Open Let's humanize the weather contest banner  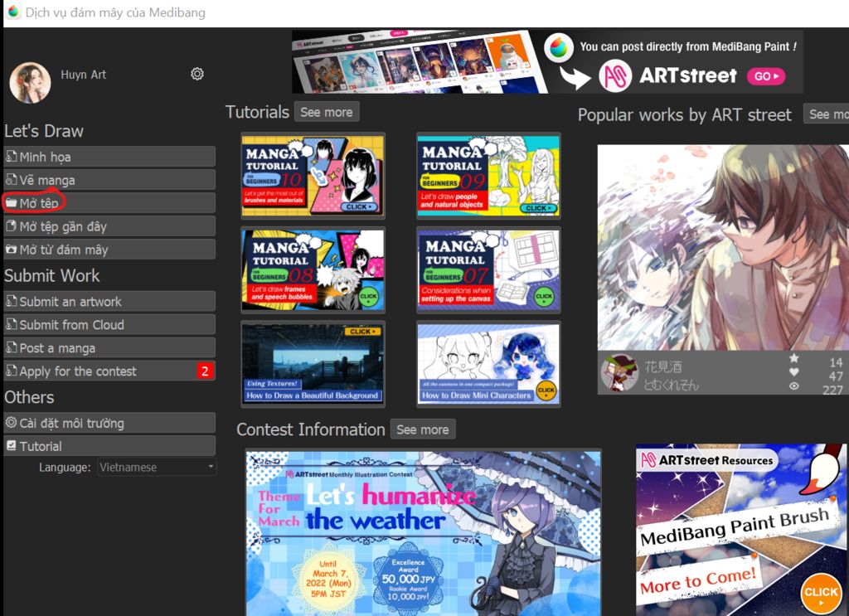423,533
